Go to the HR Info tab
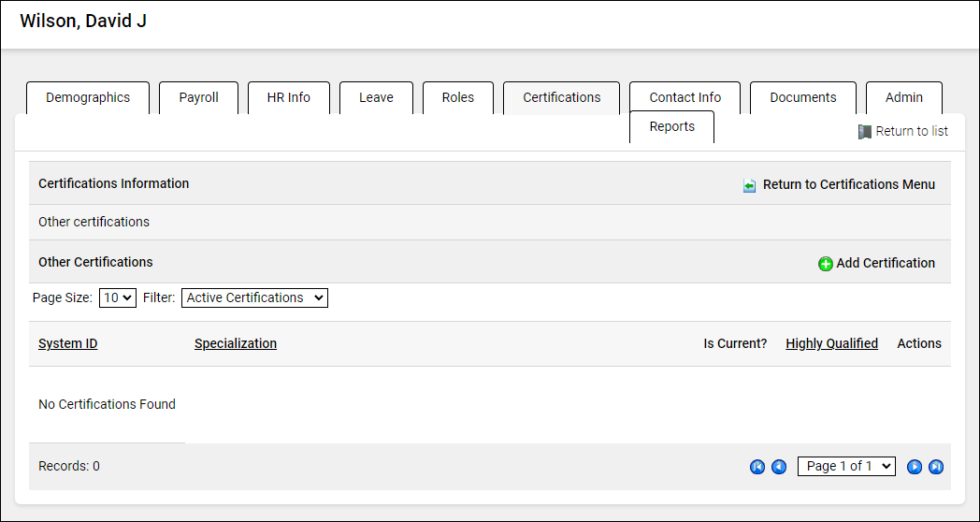Viewport: 980px width, 522px height. 288,97
